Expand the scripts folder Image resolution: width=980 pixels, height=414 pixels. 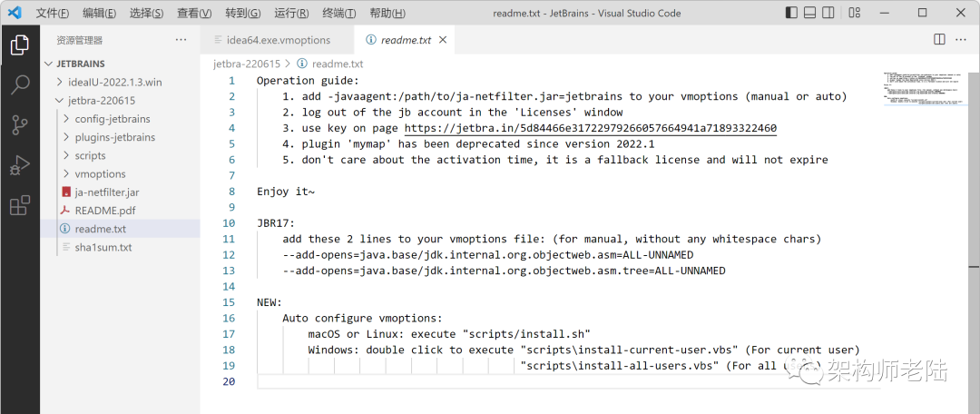pyautogui.click(x=67, y=155)
